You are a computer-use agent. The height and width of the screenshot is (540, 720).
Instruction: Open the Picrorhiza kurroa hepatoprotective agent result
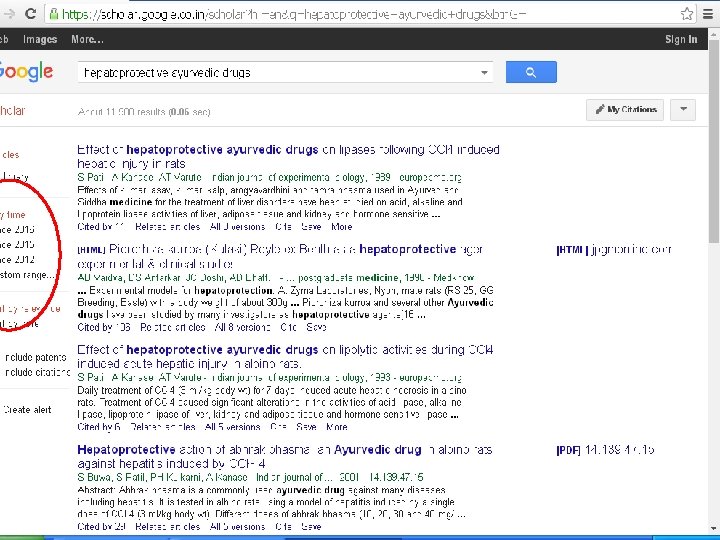click(x=280, y=257)
